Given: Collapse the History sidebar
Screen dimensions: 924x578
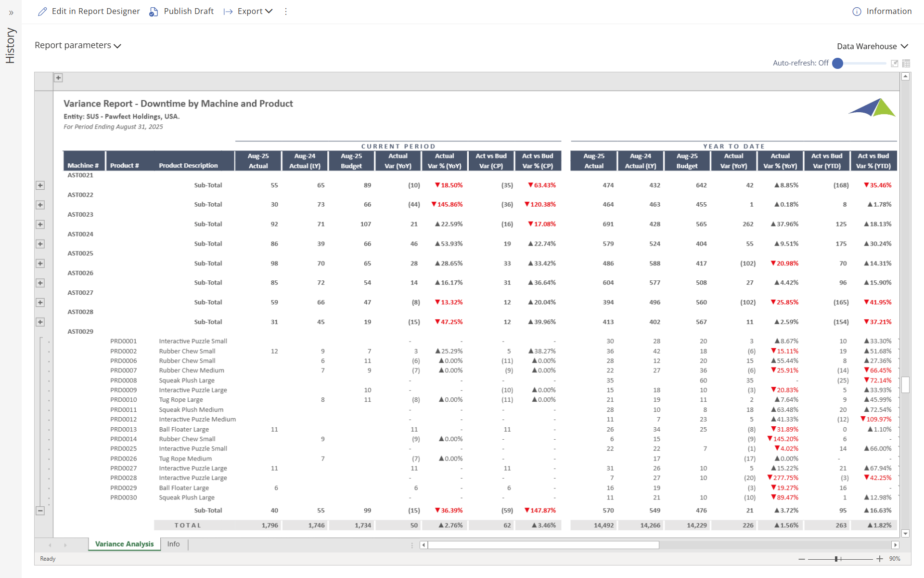Looking at the screenshot, I should (x=11, y=13).
